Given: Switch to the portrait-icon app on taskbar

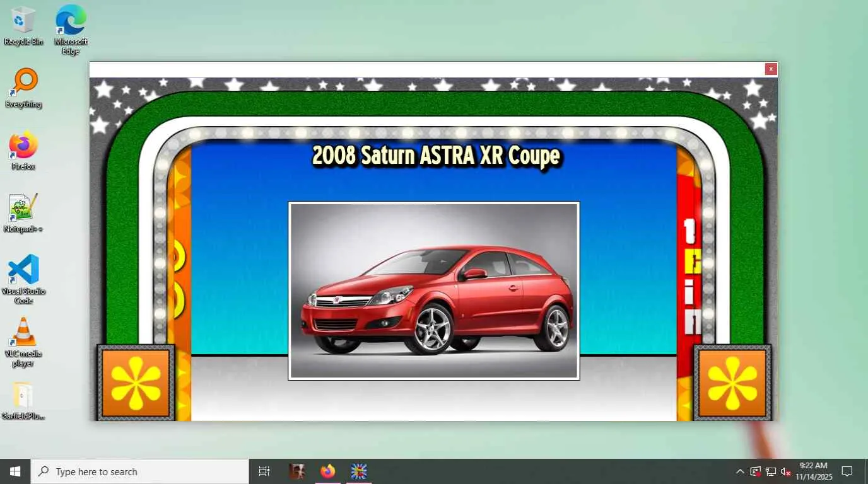Looking at the screenshot, I should point(296,471).
